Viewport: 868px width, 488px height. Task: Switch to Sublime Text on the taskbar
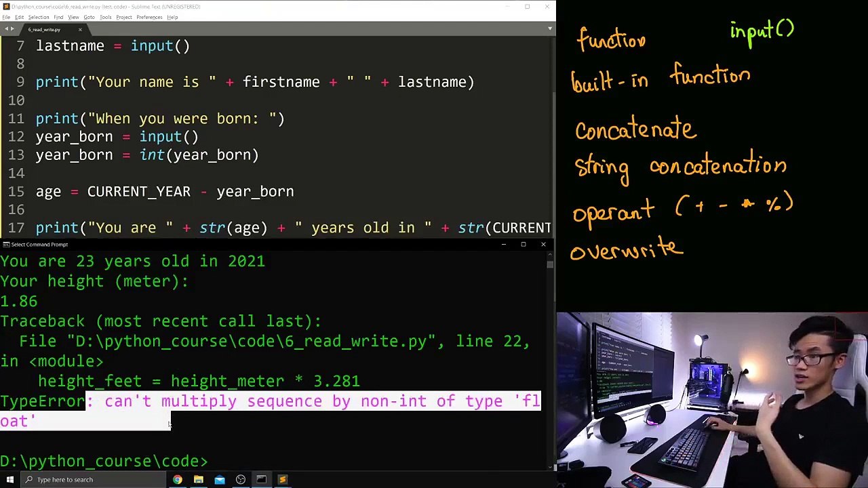point(282,479)
